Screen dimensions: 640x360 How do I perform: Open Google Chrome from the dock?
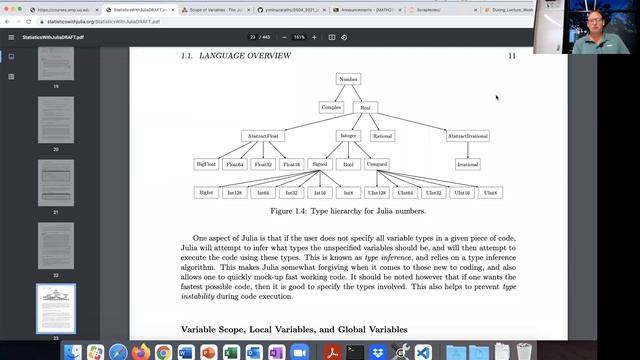[163, 352]
